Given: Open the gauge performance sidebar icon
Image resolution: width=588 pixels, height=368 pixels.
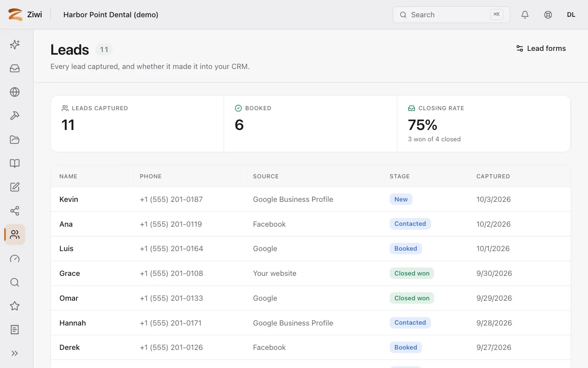Looking at the screenshot, I should (15, 258).
